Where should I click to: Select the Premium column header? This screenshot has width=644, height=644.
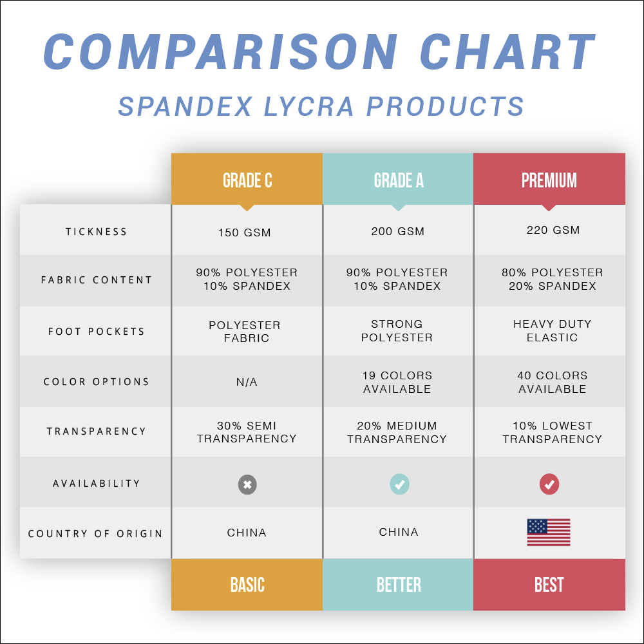pyautogui.click(x=549, y=180)
